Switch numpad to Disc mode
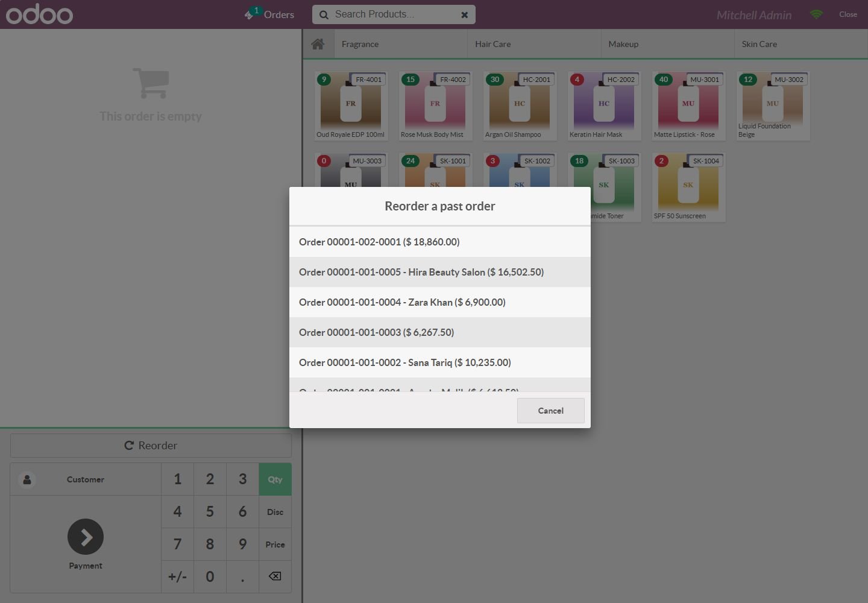Image resolution: width=868 pixels, height=603 pixels. 275,512
